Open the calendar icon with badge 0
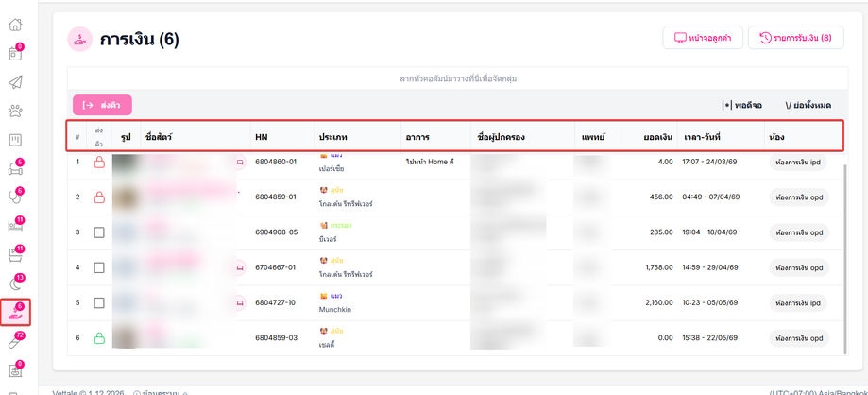Viewport: 868px width, 395px height. 15,53
